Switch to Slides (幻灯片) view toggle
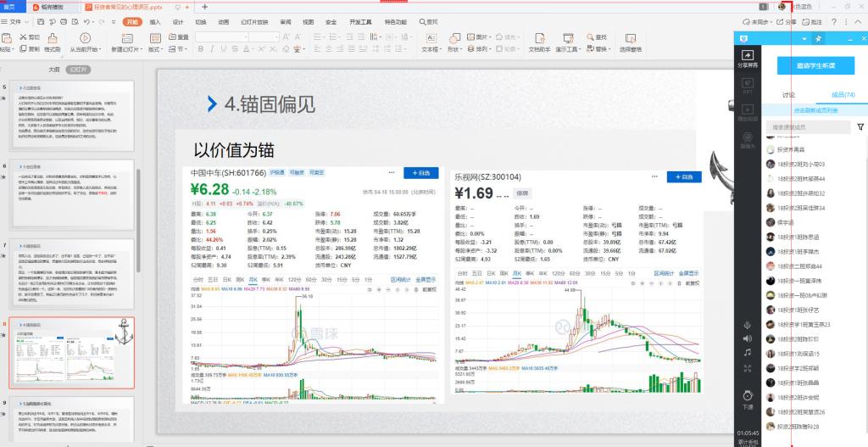This screenshot has height=447, width=868. pyautogui.click(x=78, y=70)
